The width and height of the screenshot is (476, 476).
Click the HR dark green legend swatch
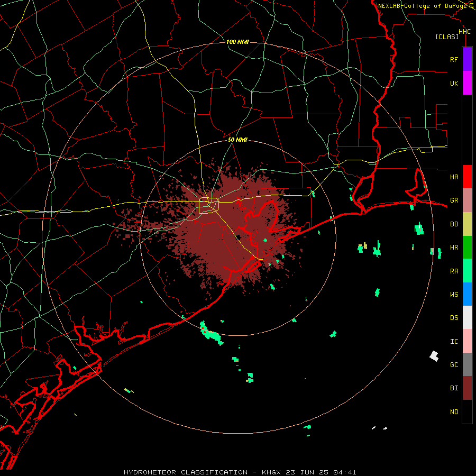coord(467,247)
